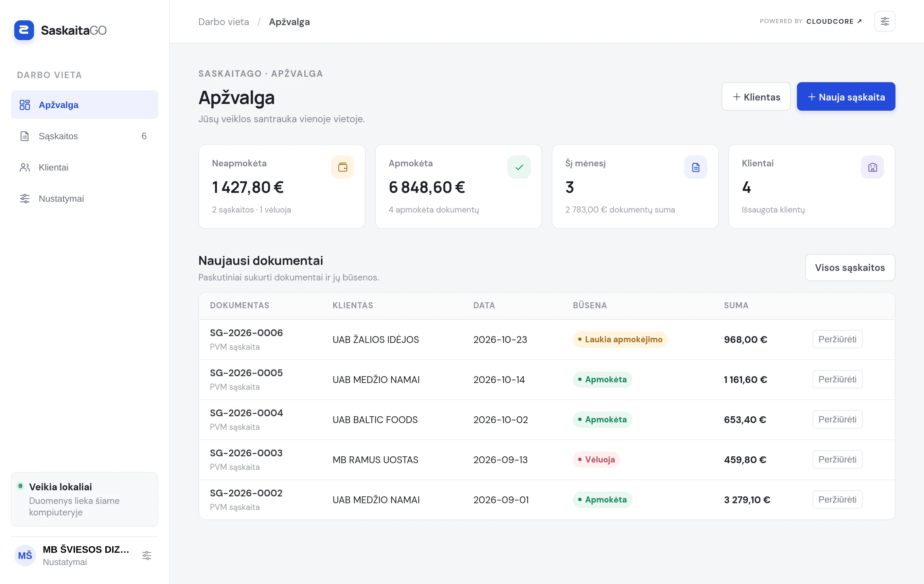Viewport: 924px width, 584px height.
Task: Click the MŠ avatar circle
Action: (25, 555)
